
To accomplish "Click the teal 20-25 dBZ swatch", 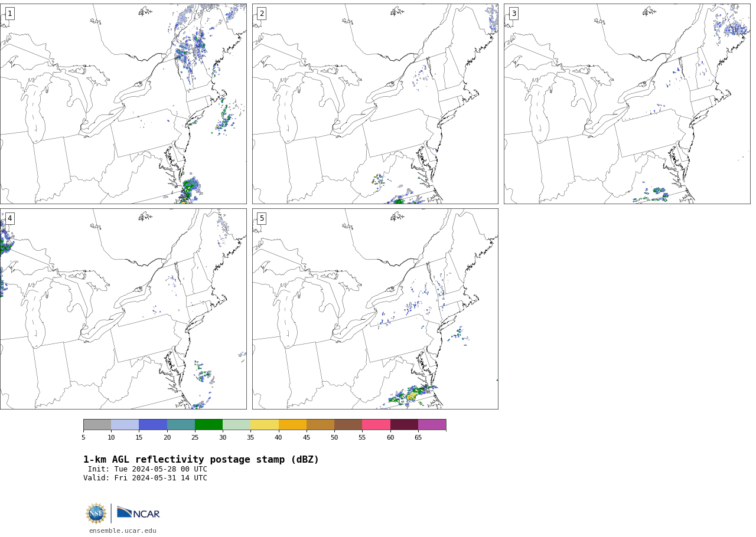I will click(181, 425).
